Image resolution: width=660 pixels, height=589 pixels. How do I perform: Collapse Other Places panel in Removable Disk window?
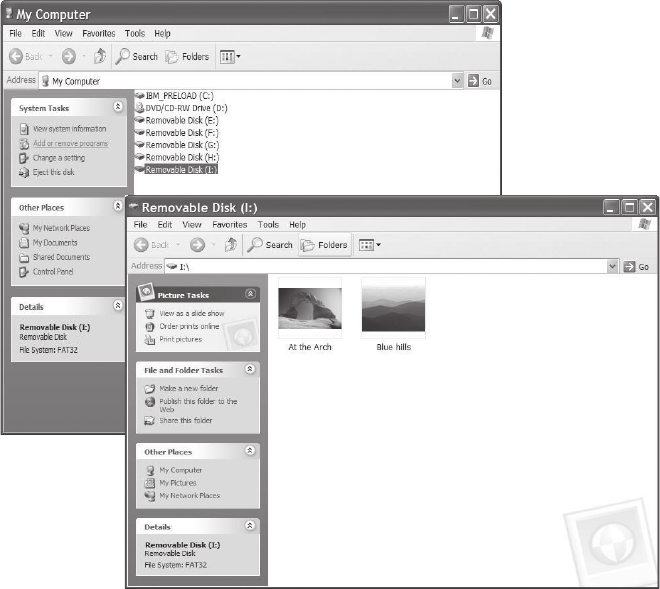(x=250, y=450)
